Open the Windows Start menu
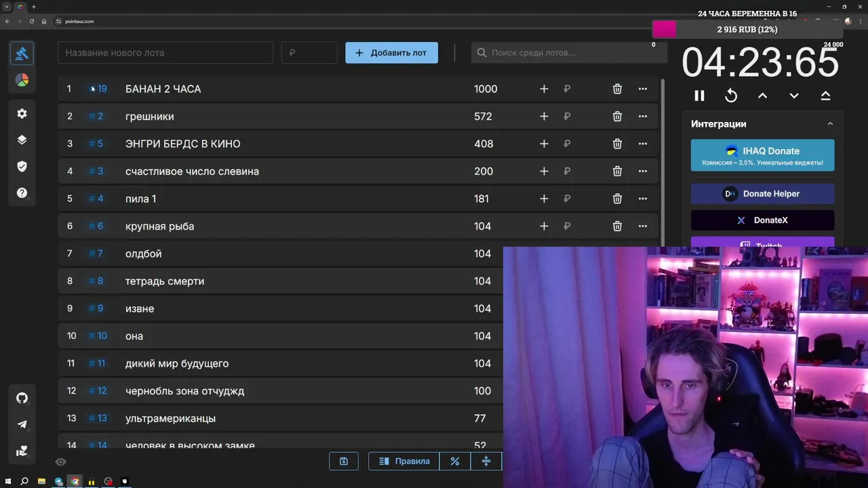Image resolution: width=868 pixels, height=488 pixels. click(7, 481)
